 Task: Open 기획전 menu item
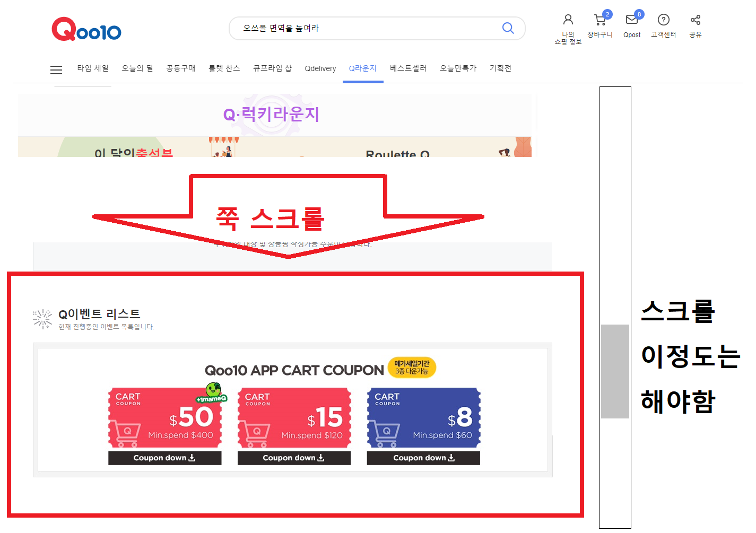click(x=500, y=68)
